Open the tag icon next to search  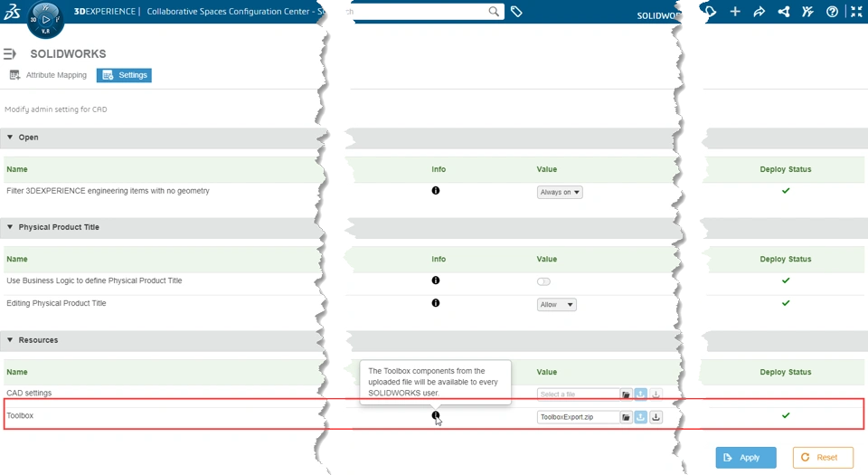516,12
